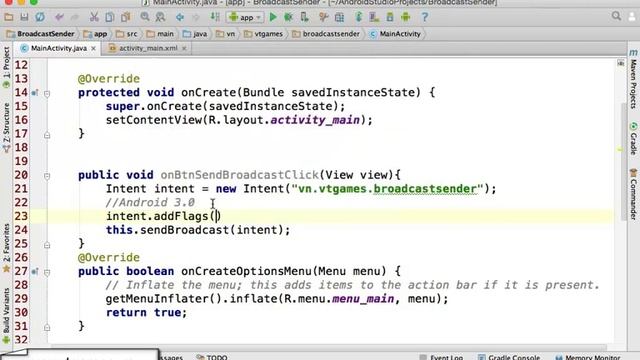The width and height of the screenshot is (640, 360).
Task: Click the Paste toolbar icon
Action: coord(125,17)
